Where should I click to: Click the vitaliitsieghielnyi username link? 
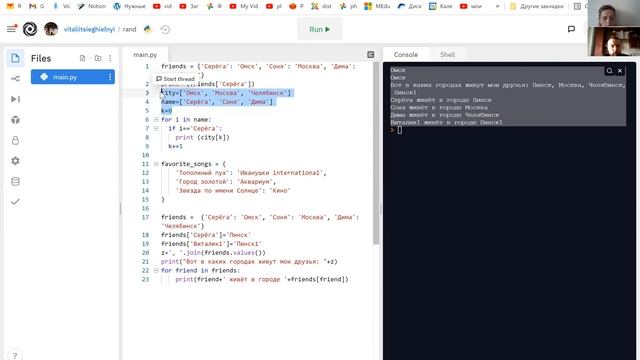pos(89,29)
